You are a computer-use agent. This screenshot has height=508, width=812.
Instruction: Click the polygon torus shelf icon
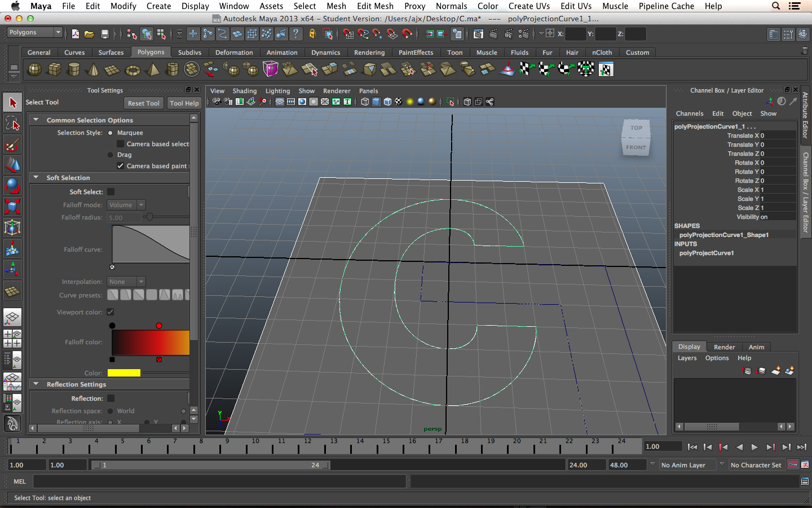click(133, 70)
